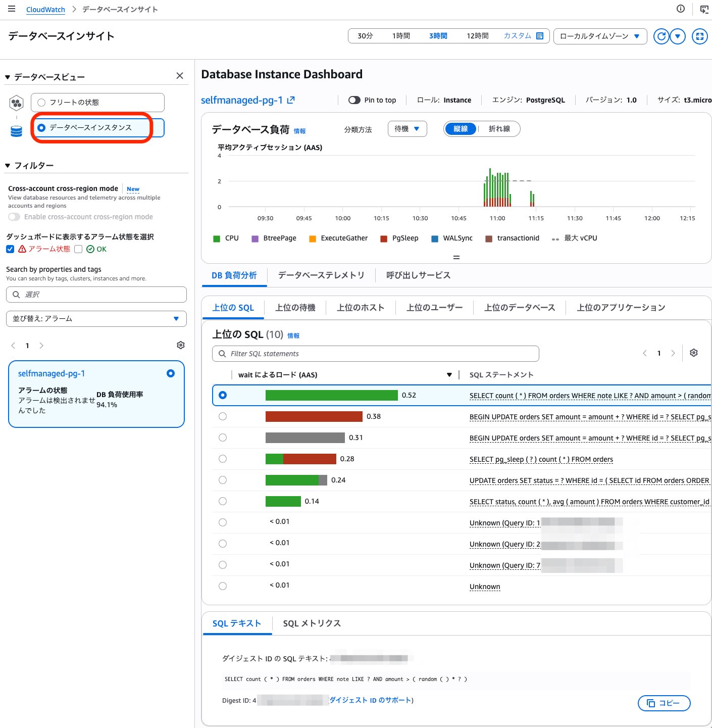Select radio for the 0.52 load SQL row
This screenshot has height=728, width=712.
tap(223, 395)
